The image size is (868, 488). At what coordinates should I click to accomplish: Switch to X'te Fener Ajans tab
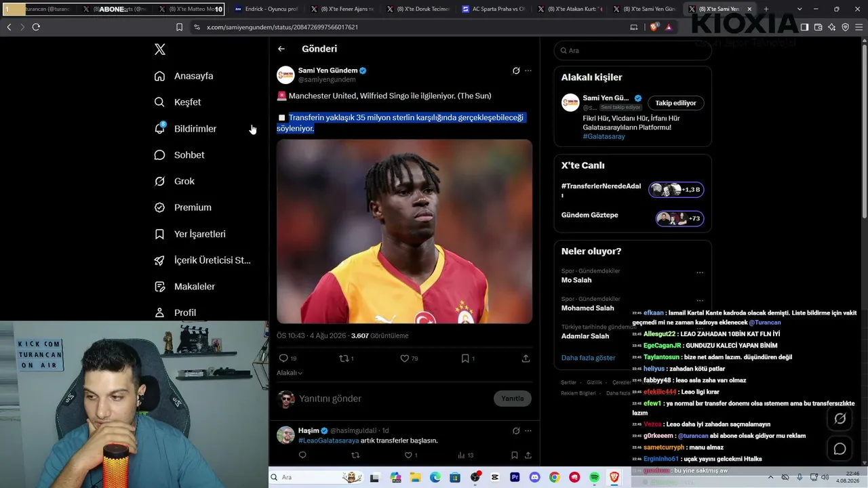(x=342, y=9)
